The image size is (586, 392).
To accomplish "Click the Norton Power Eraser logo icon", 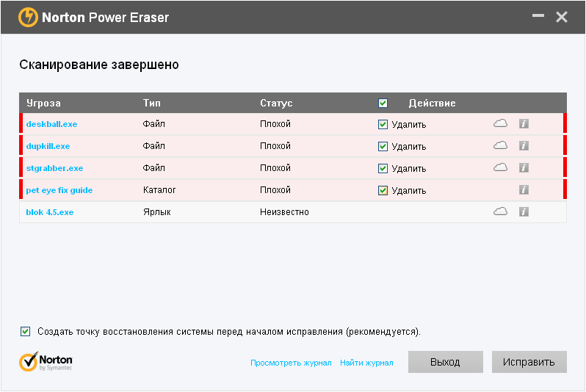I will point(28,17).
